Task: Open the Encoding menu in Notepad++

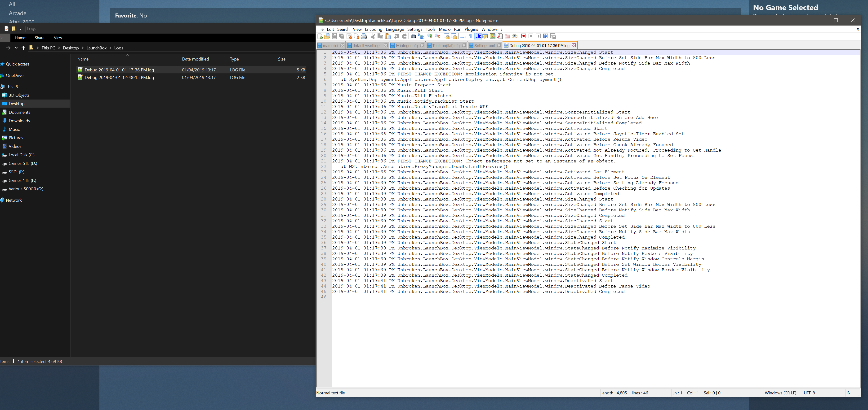Action: click(374, 29)
